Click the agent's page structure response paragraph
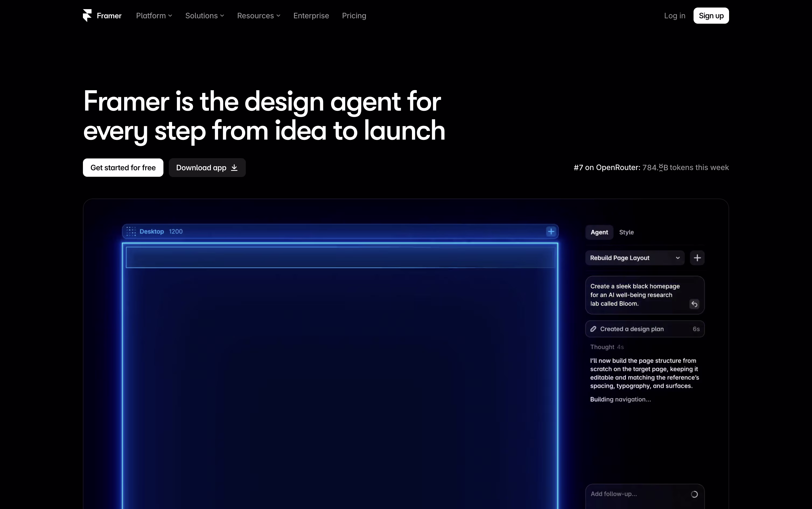The height and width of the screenshot is (509, 812). tap(644, 373)
